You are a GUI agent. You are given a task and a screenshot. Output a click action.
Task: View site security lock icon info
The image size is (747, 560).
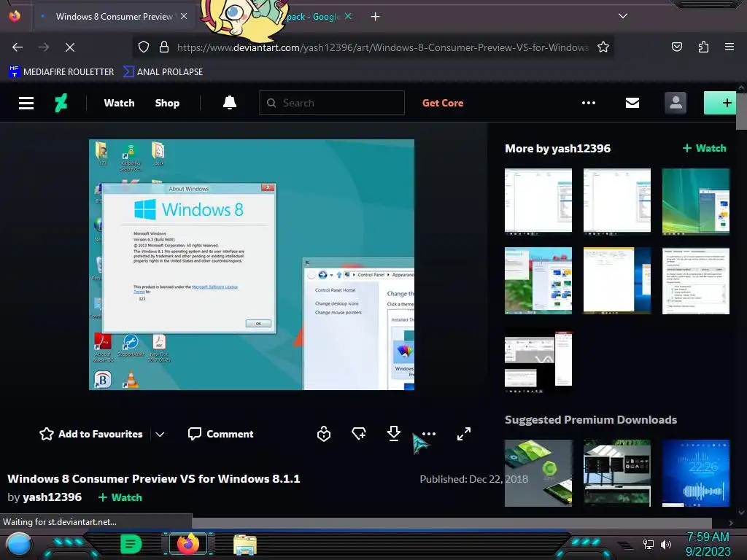click(x=164, y=47)
